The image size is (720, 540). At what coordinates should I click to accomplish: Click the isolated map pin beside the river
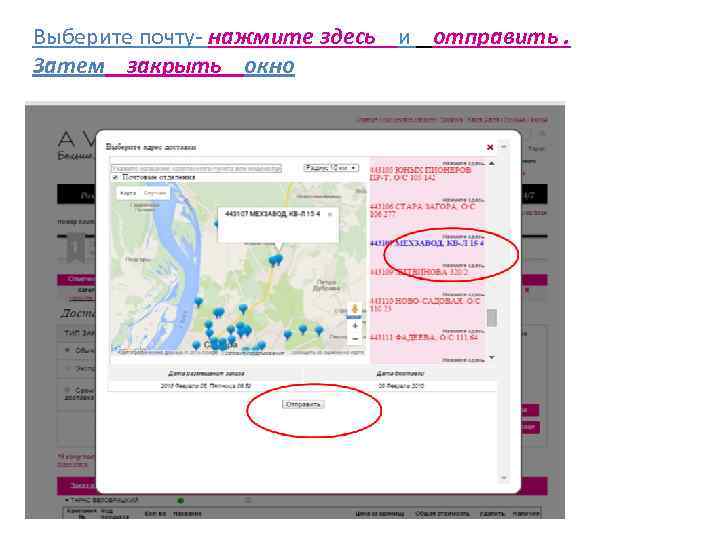pyautogui.click(x=198, y=302)
